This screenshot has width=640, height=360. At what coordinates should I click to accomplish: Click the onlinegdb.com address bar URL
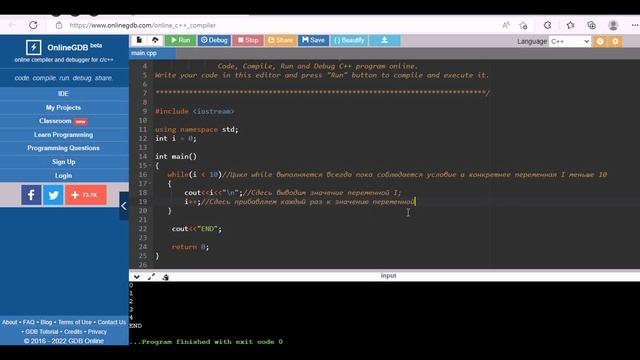142,25
